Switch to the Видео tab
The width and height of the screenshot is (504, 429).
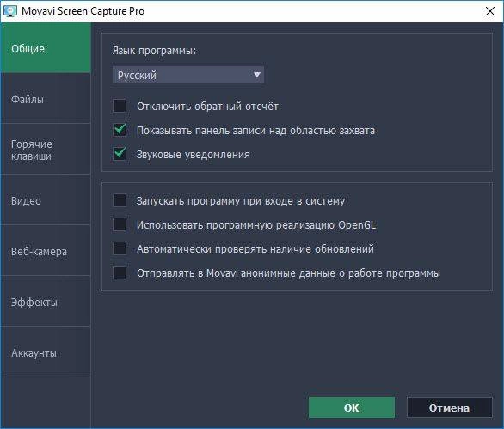pyautogui.click(x=46, y=200)
